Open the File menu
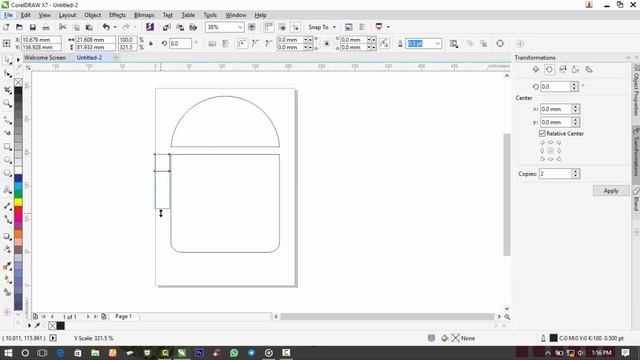 (8, 15)
